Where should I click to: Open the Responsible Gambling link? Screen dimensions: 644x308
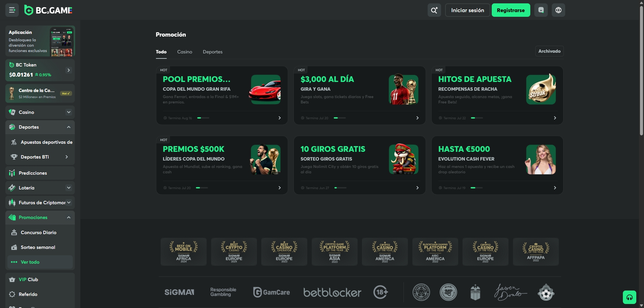coord(223,292)
